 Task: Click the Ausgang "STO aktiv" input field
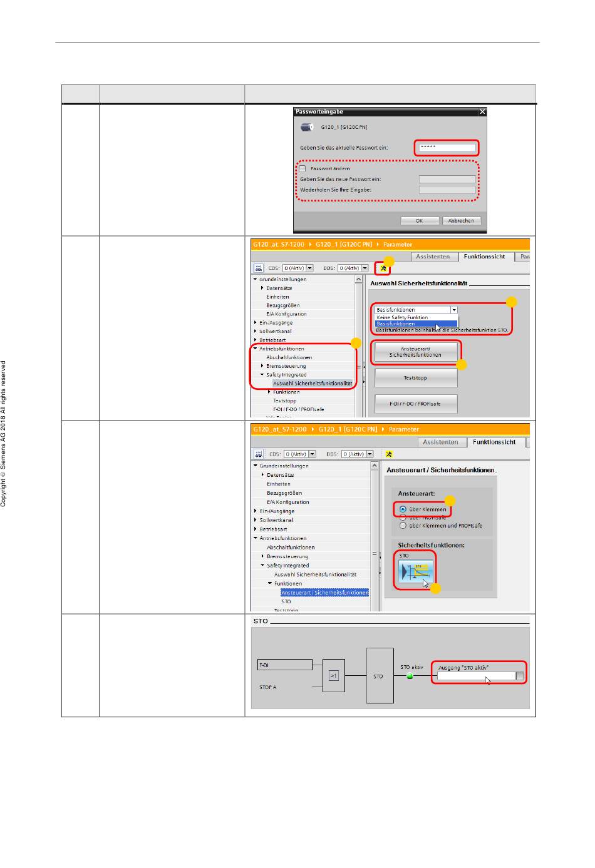click(x=476, y=676)
